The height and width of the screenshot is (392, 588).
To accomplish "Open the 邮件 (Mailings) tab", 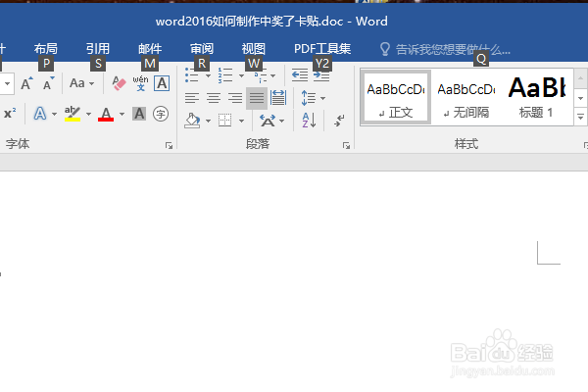I will 150,49.
